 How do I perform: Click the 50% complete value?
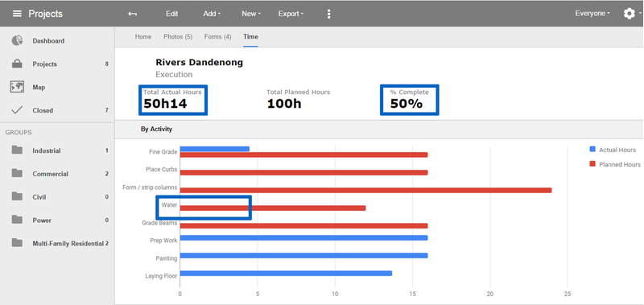click(x=407, y=104)
